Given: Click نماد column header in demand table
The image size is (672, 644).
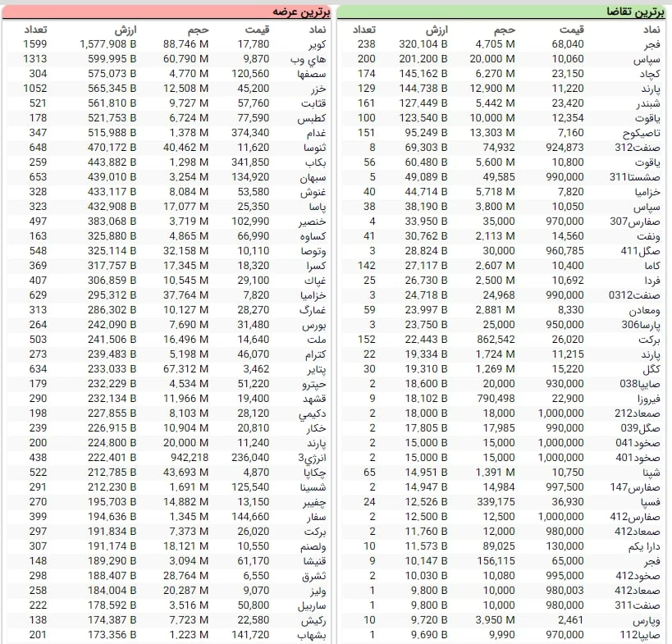Looking at the screenshot, I should pos(649,30).
